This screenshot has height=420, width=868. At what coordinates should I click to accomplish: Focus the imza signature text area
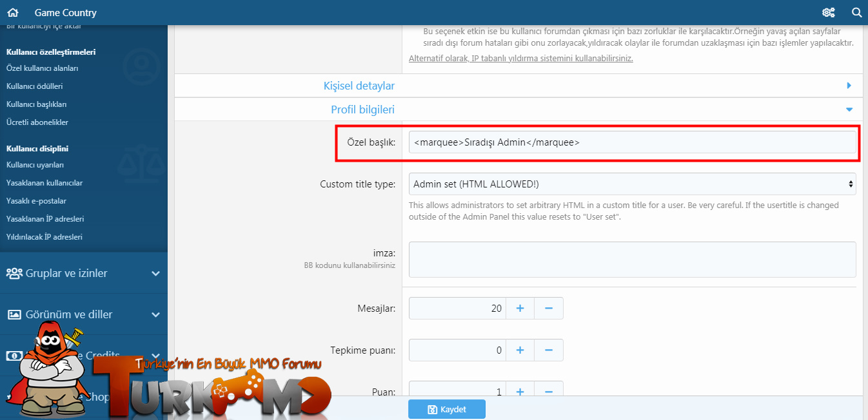[x=633, y=260]
